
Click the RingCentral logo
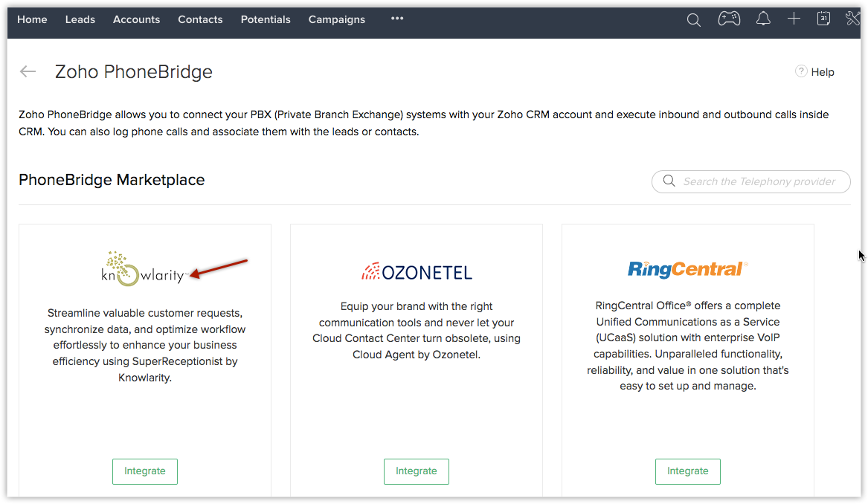pyautogui.click(x=687, y=269)
